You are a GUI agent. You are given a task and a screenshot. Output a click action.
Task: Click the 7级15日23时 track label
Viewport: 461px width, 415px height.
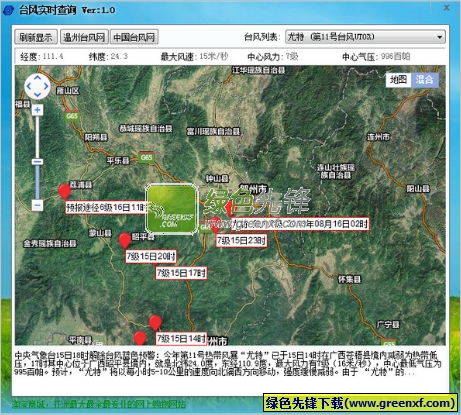pyautogui.click(x=242, y=240)
